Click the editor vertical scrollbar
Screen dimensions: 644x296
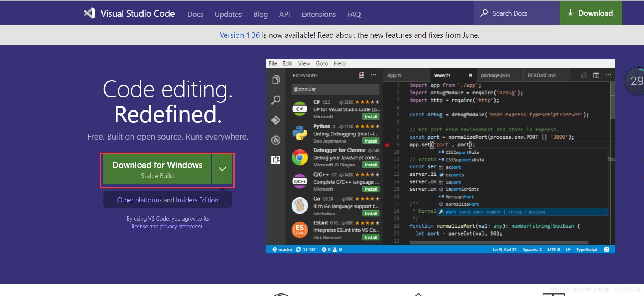pos(612,101)
